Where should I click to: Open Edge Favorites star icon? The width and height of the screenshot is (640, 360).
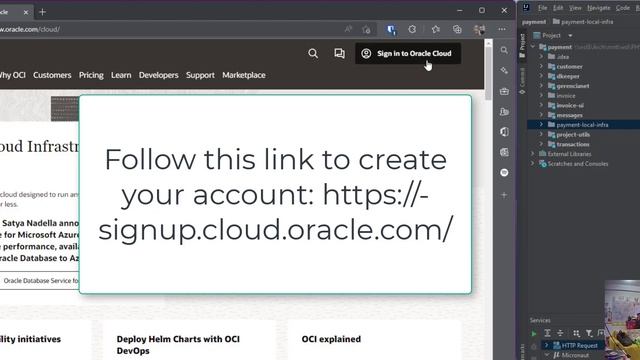coord(436,29)
